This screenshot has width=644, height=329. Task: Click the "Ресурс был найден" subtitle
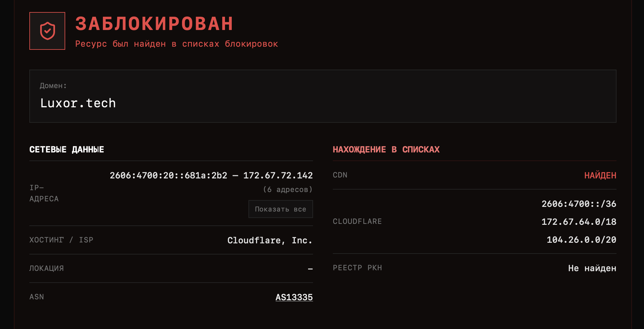pos(176,44)
